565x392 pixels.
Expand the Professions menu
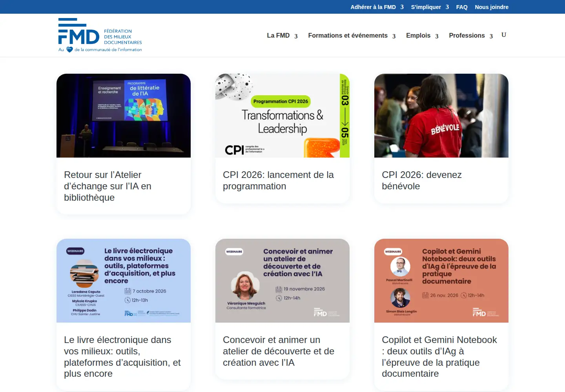[471, 36]
